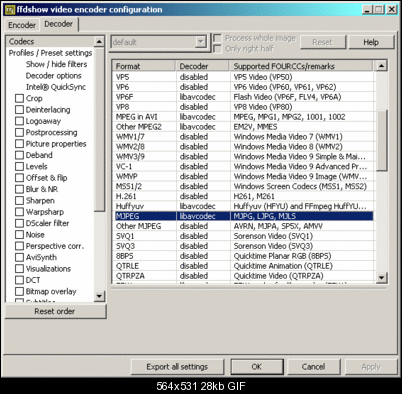Toggle Bitmap overlay checkbox
This screenshot has height=394, width=402.
(x=20, y=291)
